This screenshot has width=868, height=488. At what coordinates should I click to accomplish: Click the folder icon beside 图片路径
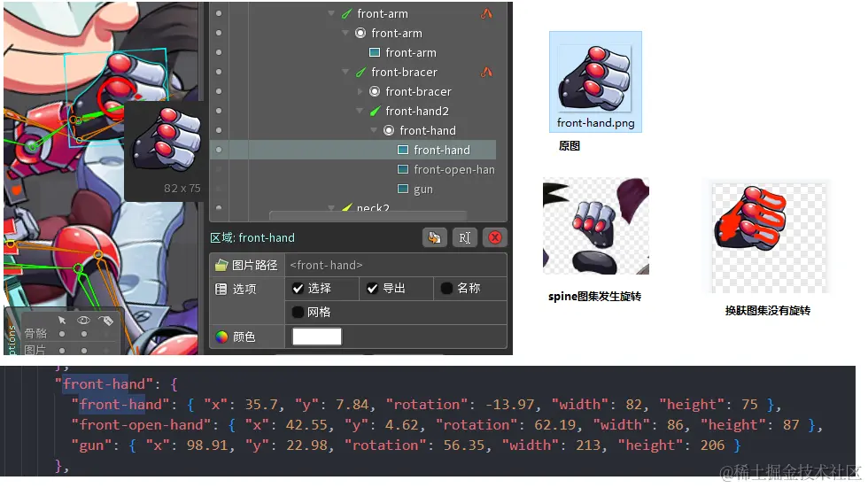pos(221,265)
